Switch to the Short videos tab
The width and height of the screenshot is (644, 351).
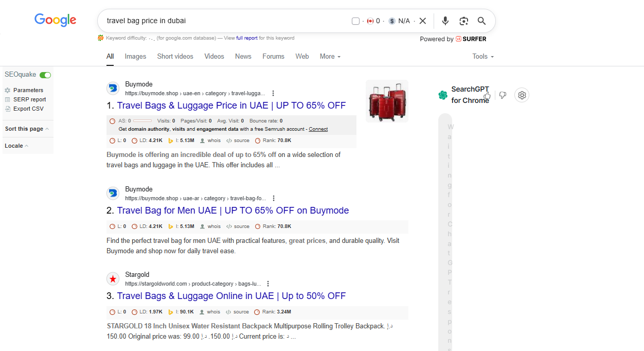pyautogui.click(x=175, y=57)
